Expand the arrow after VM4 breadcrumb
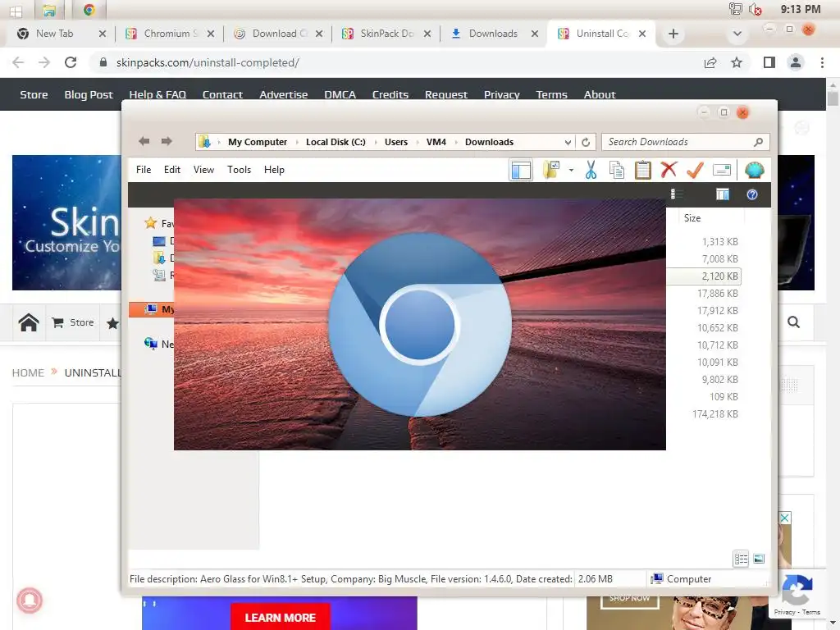Screen dimensions: 840x630 click(x=456, y=142)
